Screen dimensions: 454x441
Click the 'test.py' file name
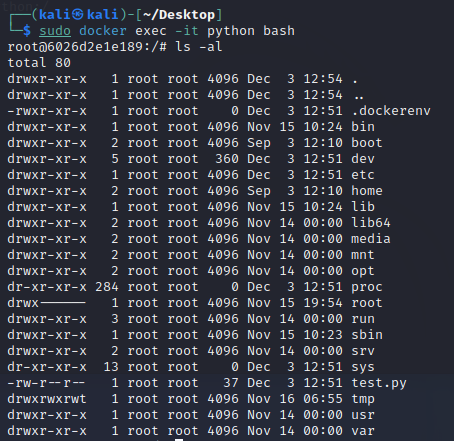click(379, 383)
